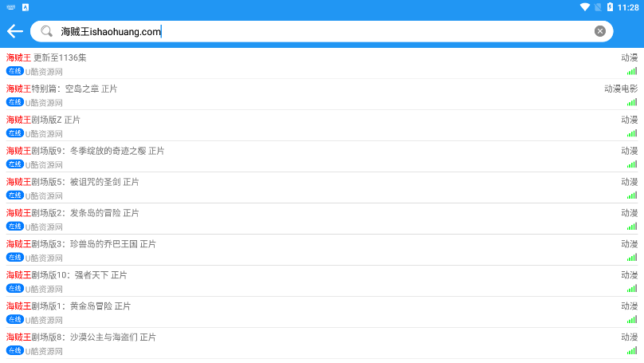Click the search input field
644x363 pixels.
click(x=319, y=31)
